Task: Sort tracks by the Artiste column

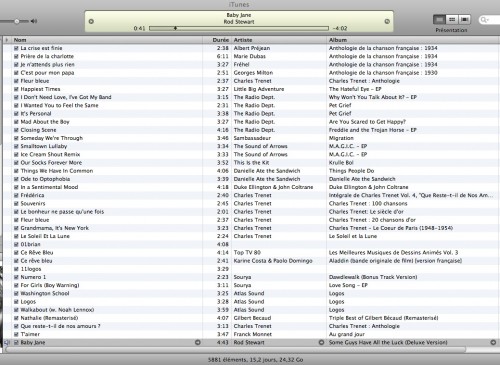Action: [x=279, y=40]
